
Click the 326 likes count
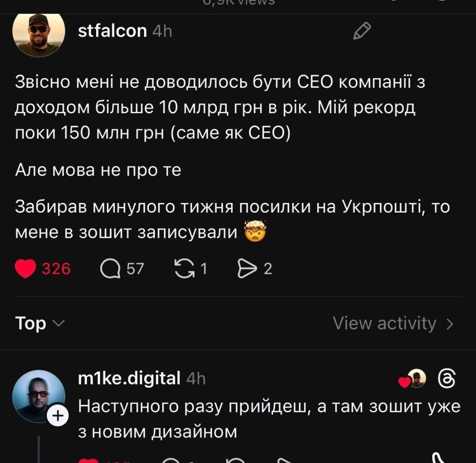tap(56, 269)
